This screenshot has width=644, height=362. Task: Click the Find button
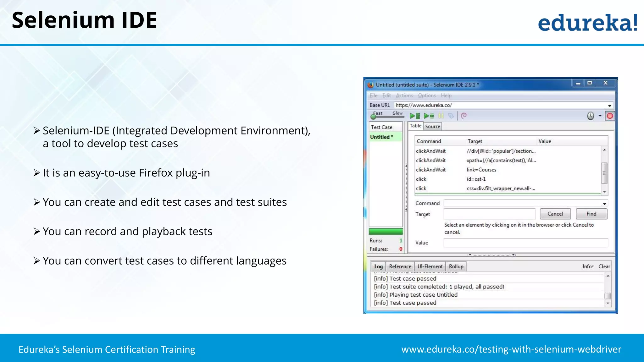coord(591,214)
